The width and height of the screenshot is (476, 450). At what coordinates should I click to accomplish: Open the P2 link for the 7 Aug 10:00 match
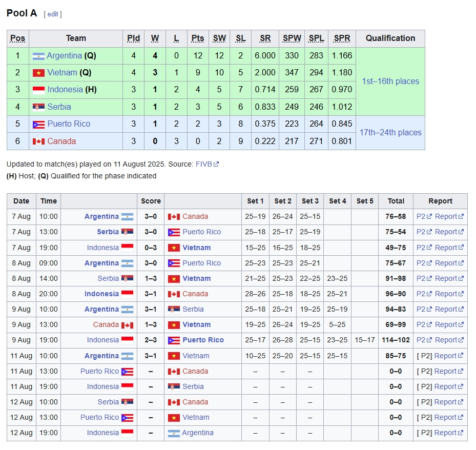tap(421, 217)
